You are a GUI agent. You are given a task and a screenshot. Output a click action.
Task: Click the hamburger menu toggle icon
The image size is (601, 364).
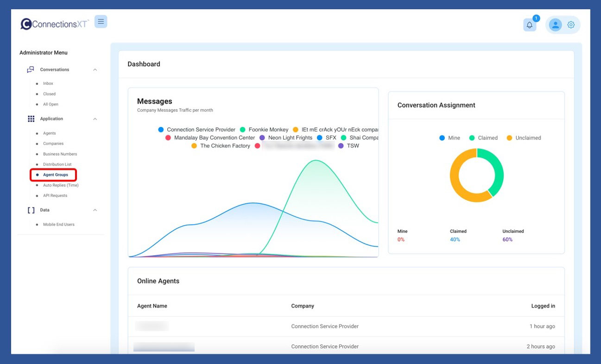[101, 22]
